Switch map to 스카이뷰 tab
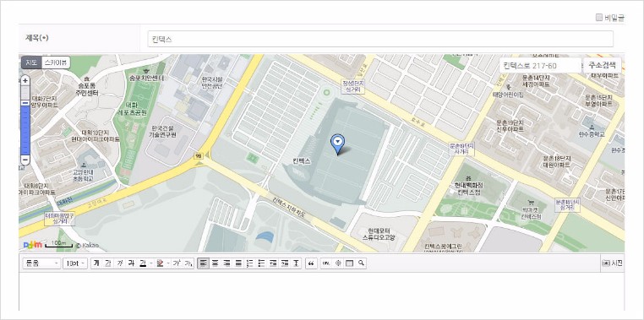Viewport: 644px width, 320px height. (x=56, y=62)
